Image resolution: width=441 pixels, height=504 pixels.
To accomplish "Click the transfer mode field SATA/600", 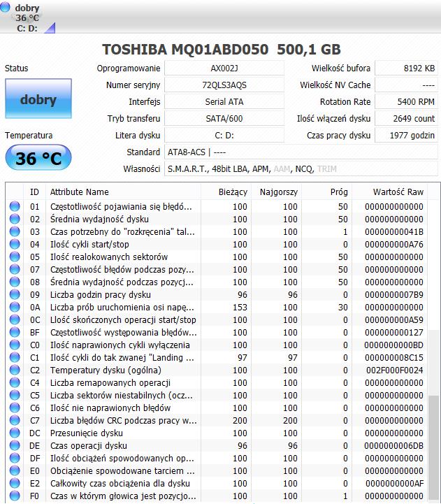I will tap(224, 118).
